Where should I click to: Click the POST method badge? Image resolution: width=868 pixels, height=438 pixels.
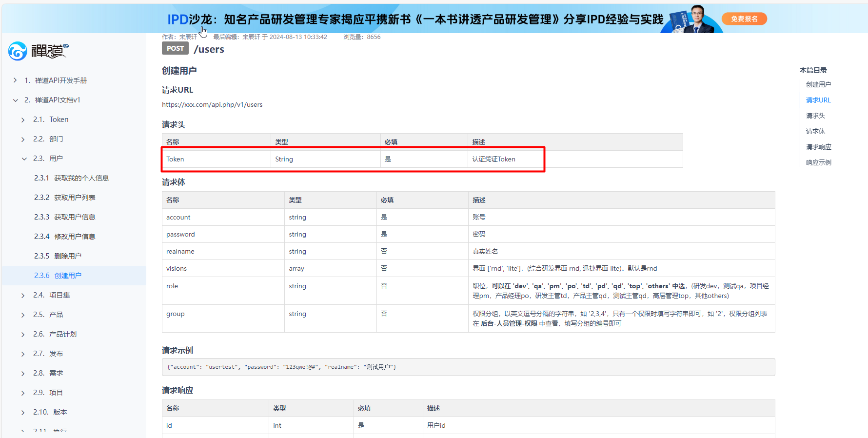point(175,48)
